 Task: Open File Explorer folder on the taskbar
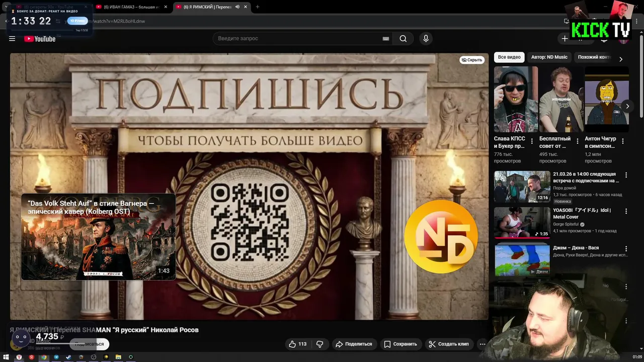tap(118, 357)
